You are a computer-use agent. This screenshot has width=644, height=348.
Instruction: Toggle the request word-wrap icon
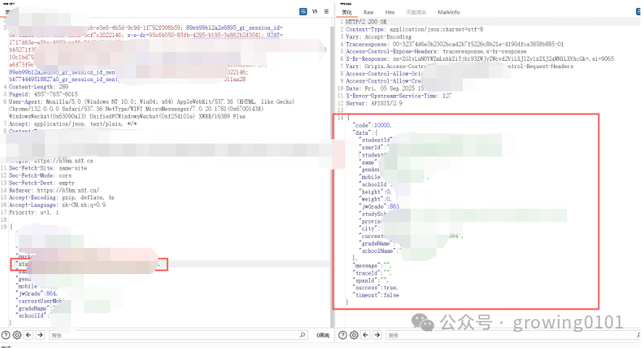pos(303,12)
